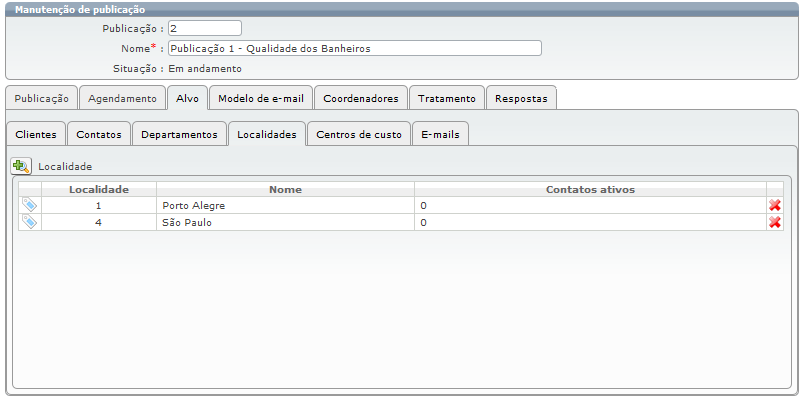Click the Publicação number input field
This screenshot has width=802, height=399.
[x=205, y=28]
